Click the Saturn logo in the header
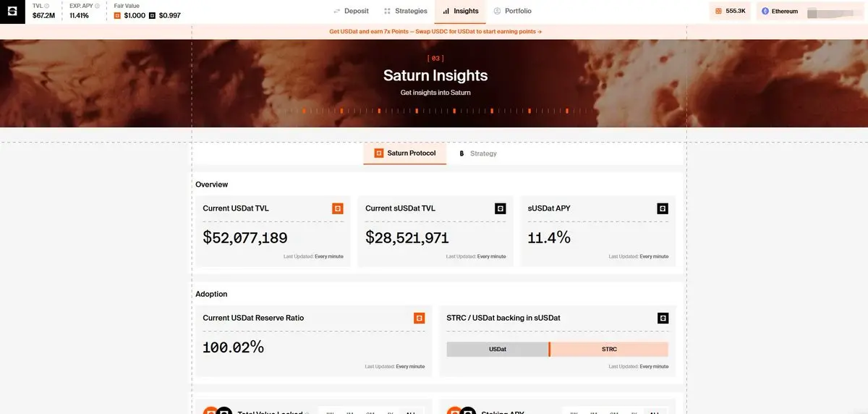868x414 pixels. (12, 12)
